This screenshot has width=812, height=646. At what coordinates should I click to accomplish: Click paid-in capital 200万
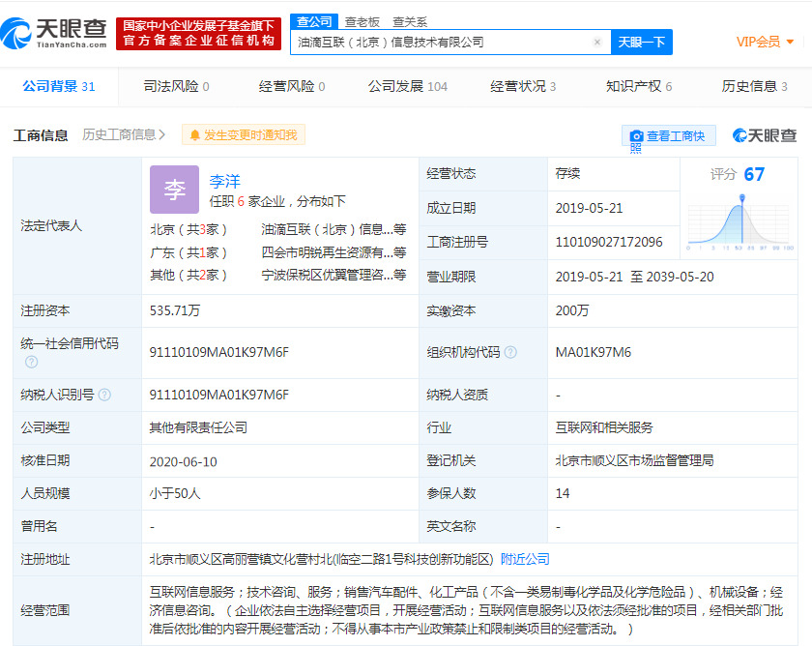point(572,310)
